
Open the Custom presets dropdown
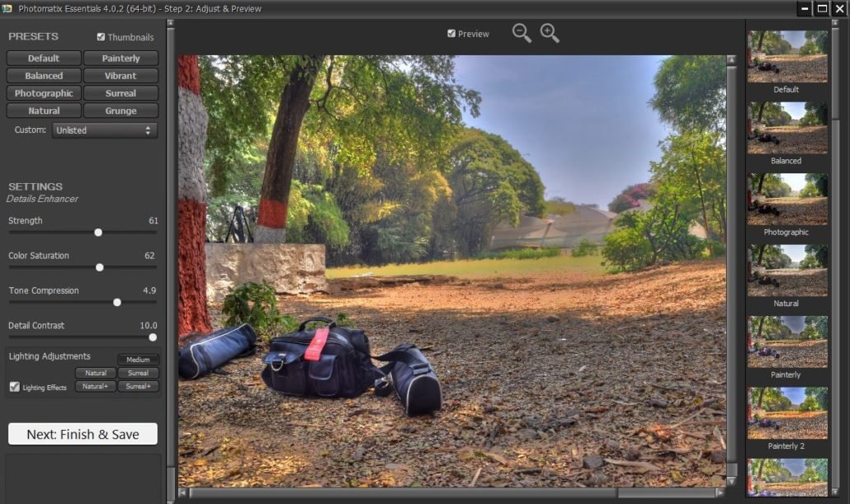(105, 130)
